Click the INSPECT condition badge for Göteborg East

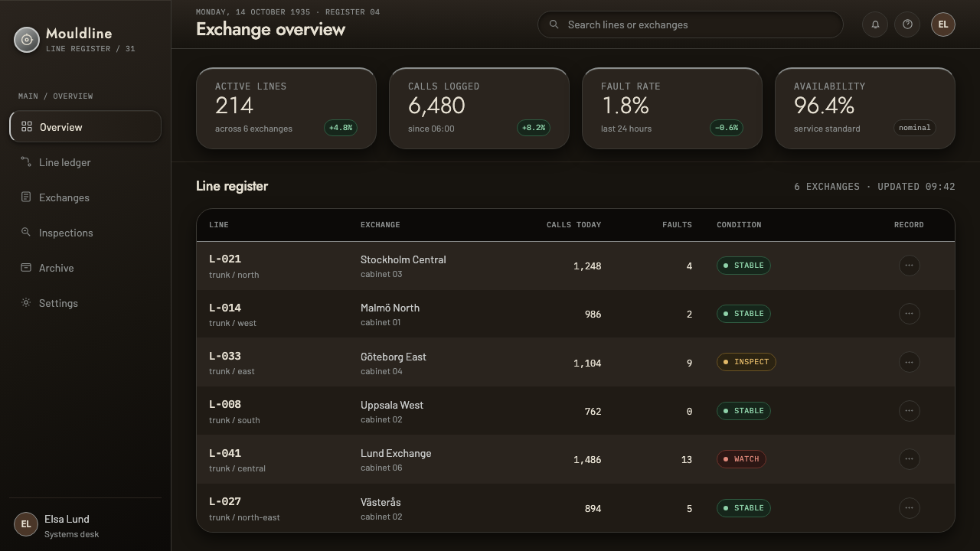[x=746, y=362]
